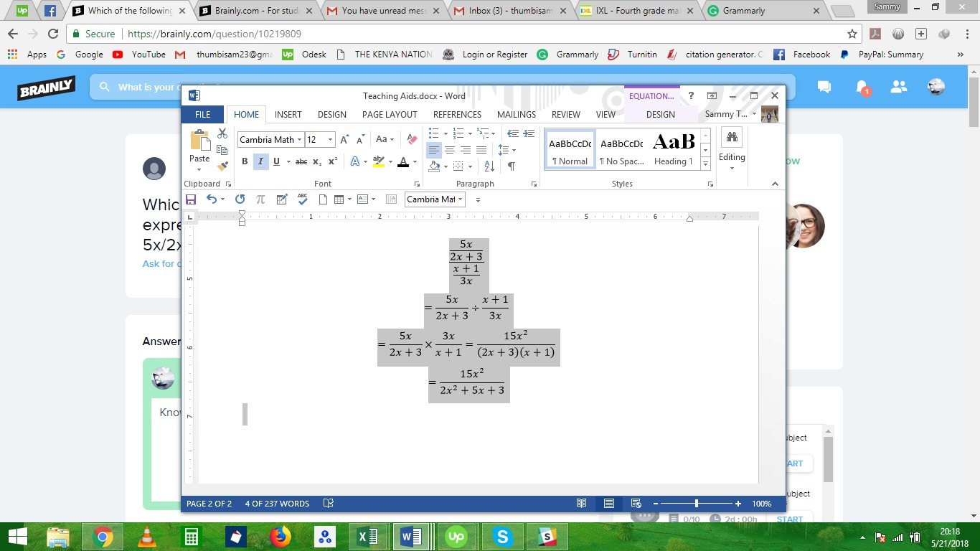The height and width of the screenshot is (551, 980).
Task: Toggle Underline formatting
Action: 276,161
